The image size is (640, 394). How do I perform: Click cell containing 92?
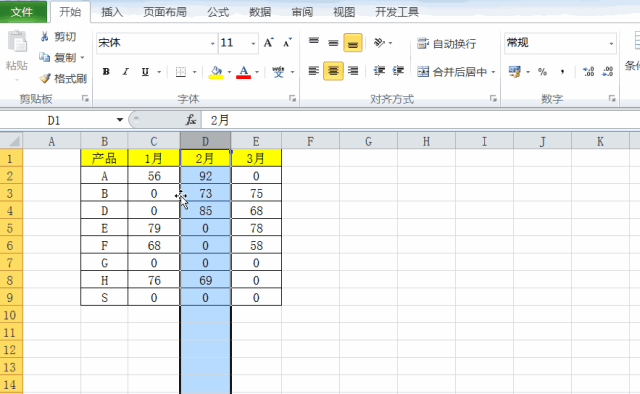click(x=206, y=176)
